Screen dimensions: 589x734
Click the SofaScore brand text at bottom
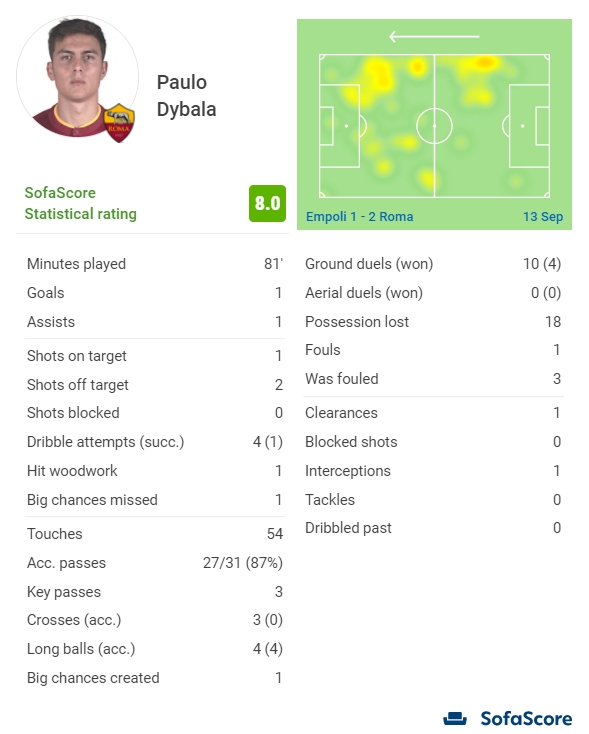(x=526, y=719)
